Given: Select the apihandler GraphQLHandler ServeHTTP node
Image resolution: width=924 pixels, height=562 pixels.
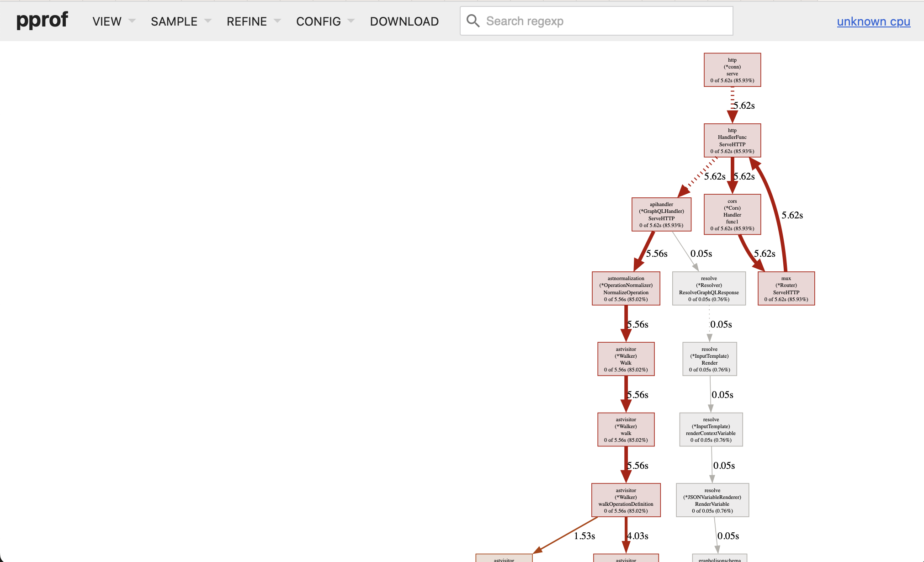Looking at the screenshot, I should pos(661,215).
